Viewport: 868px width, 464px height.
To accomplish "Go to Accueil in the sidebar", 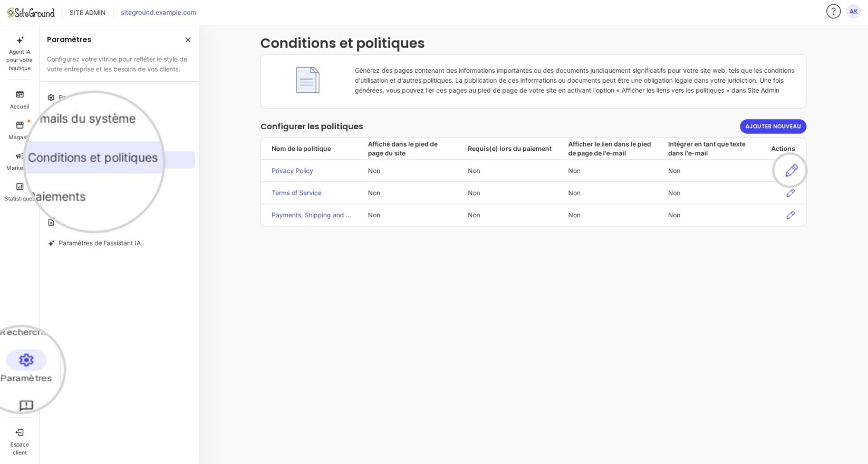I will tap(20, 100).
